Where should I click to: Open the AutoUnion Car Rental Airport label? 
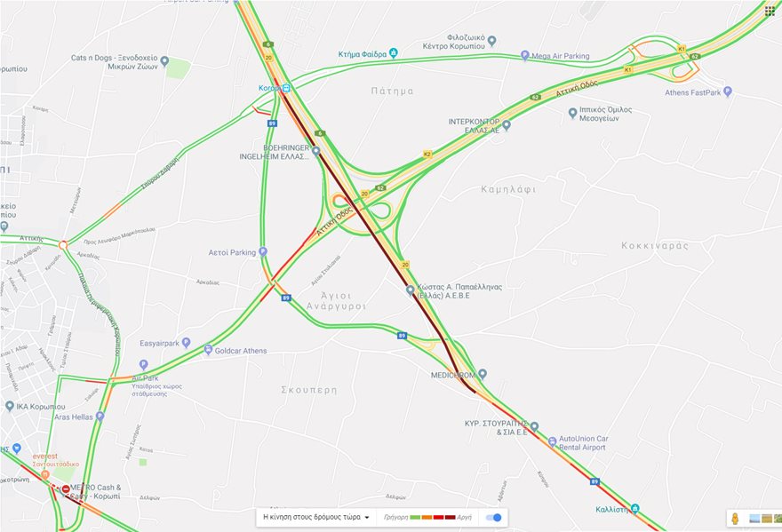coord(584,443)
